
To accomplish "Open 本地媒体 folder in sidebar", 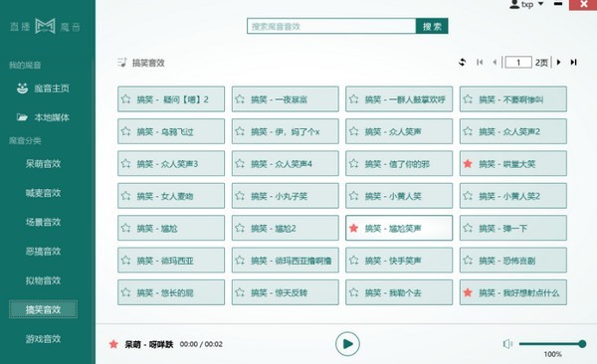I will tap(43, 117).
